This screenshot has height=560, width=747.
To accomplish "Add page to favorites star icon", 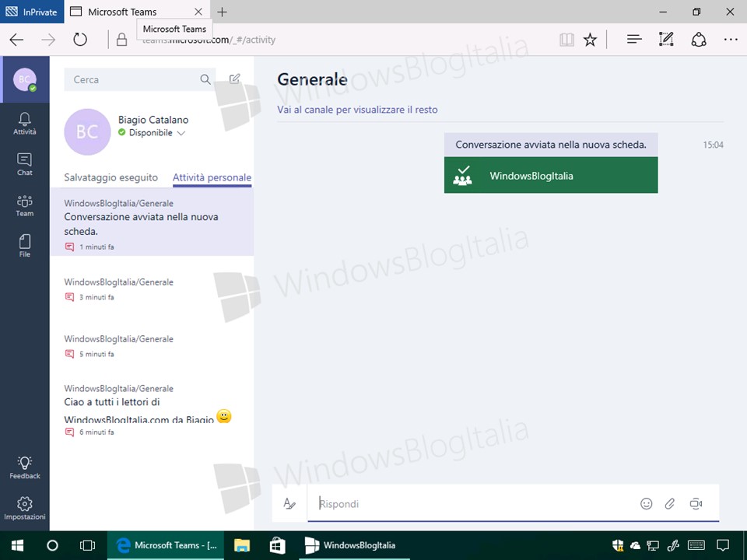I will point(591,40).
